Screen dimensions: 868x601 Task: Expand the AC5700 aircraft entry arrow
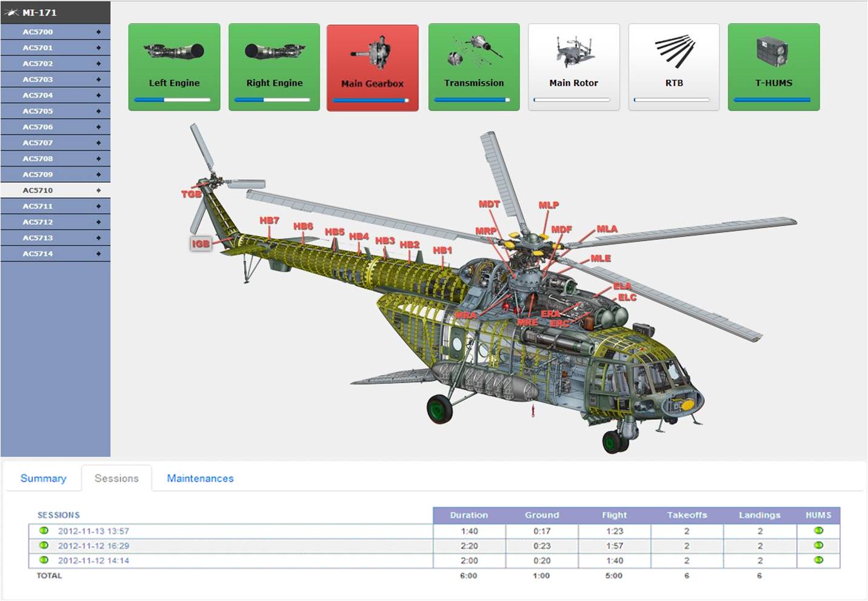[98, 32]
